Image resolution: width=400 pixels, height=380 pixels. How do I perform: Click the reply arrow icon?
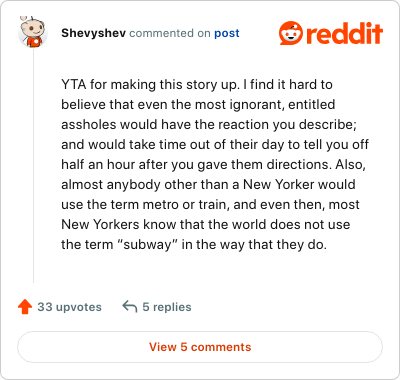coord(130,306)
